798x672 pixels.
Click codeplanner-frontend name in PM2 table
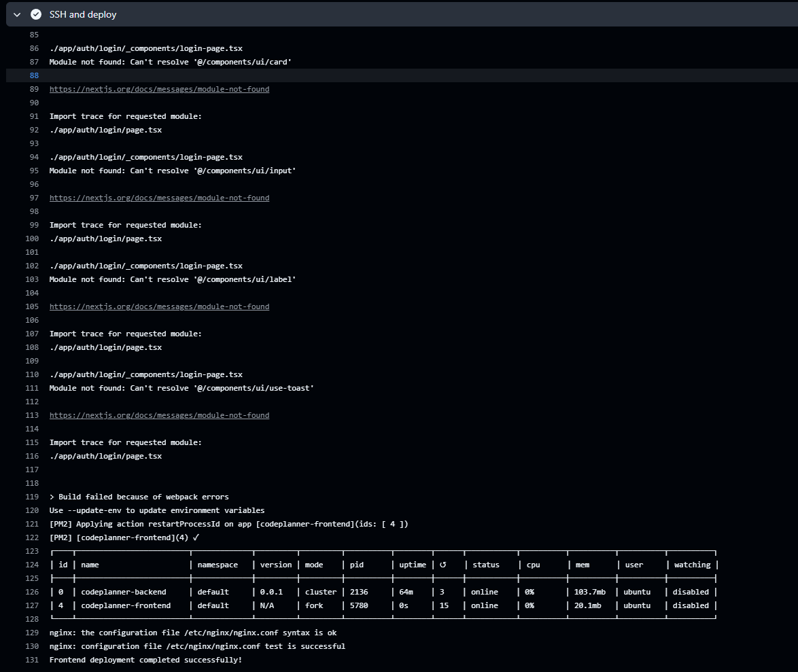click(126, 606)
